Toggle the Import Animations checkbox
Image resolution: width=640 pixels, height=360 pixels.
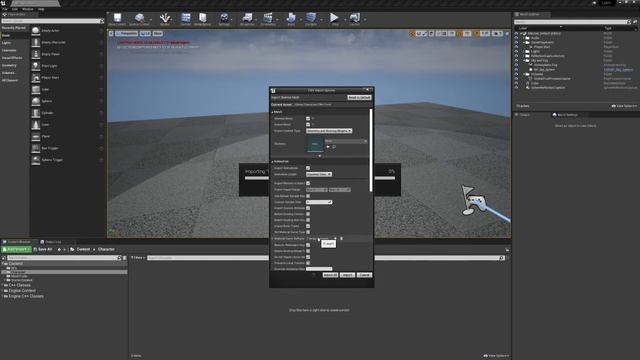click(x=308, y=168)
